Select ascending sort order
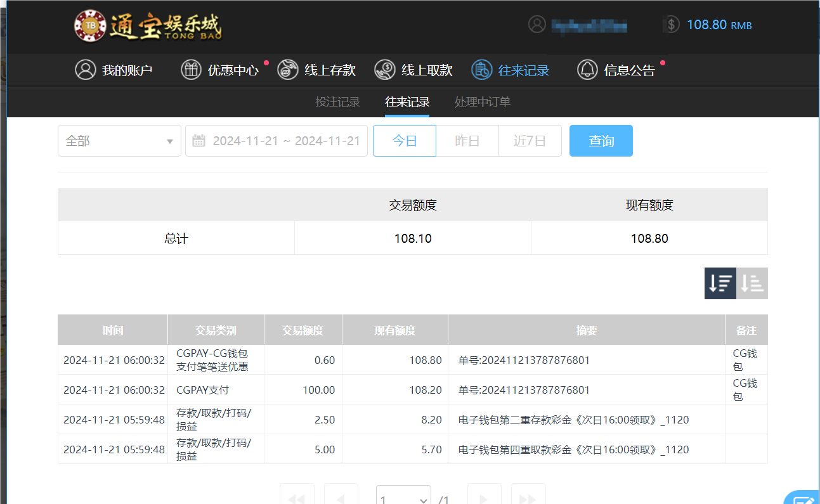This screenshot has width=820, height=504. pyautogui.click(x=752, y=283)
